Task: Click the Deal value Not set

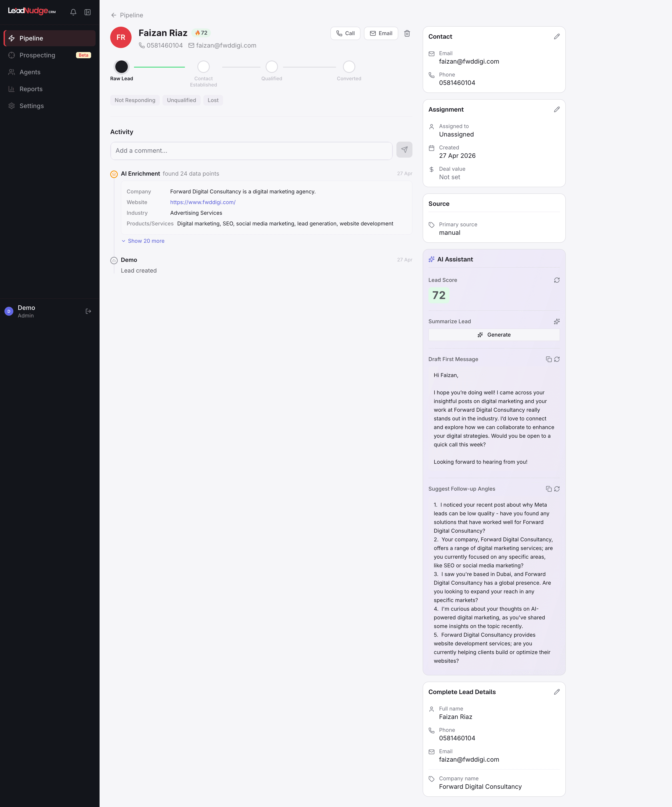Action: point(450,177)
